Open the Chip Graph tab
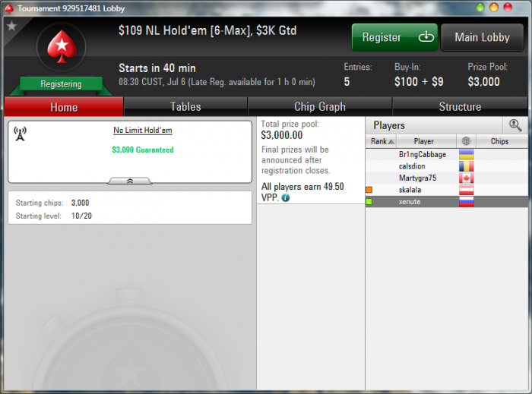 (320, 107)
